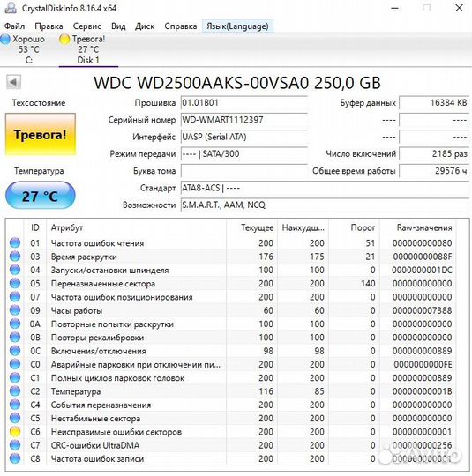Screen dimensions: 472x476
Task: Select the C: drive with Хорошо status
Action: pyautogui.click(x=24, y=49)
